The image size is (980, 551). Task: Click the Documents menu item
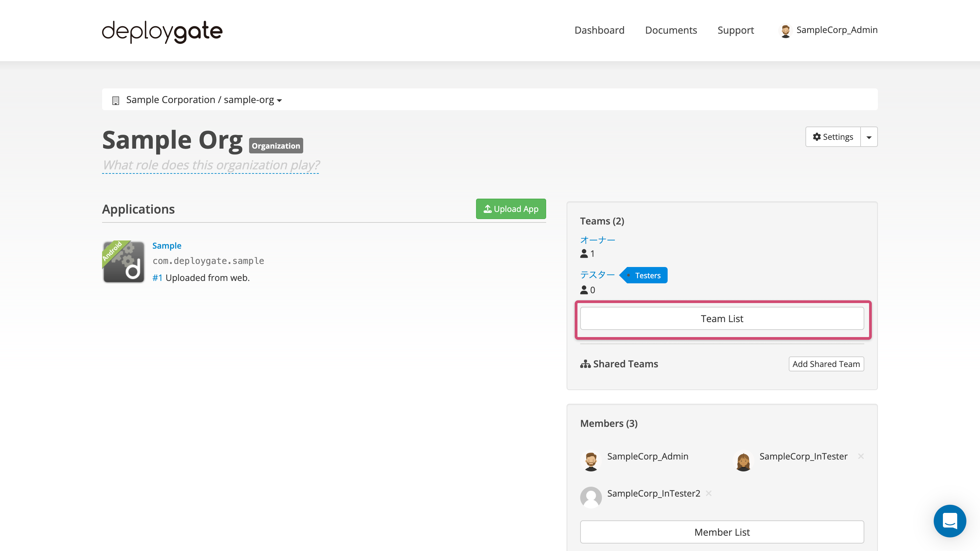pos(671,30)
